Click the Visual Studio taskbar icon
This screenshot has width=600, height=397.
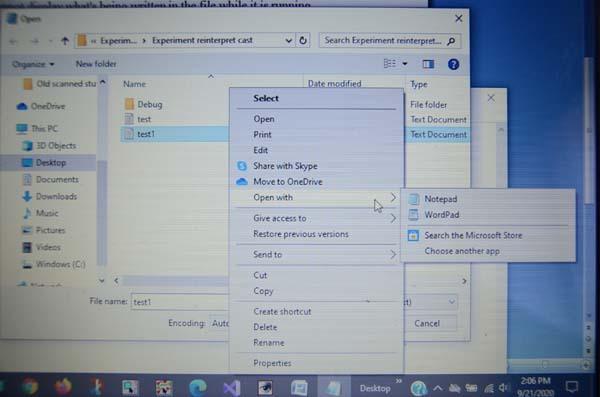point(232,388)
